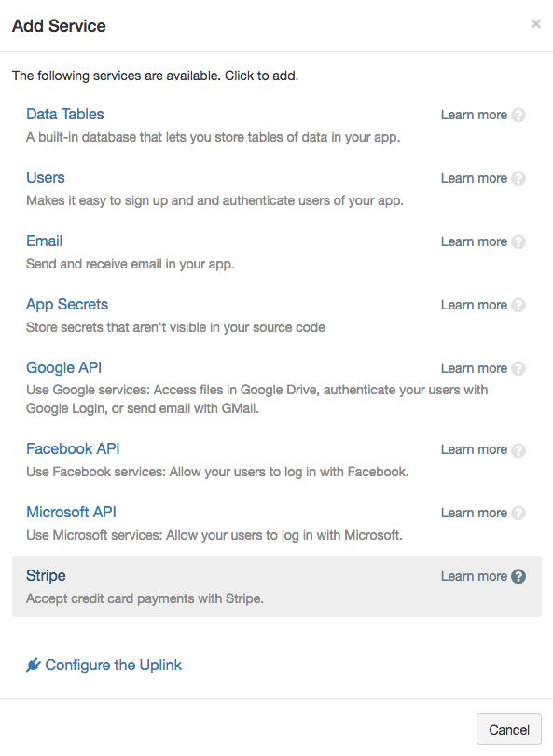Click the question mark icon for Facebook API

[x=518, y=450]
